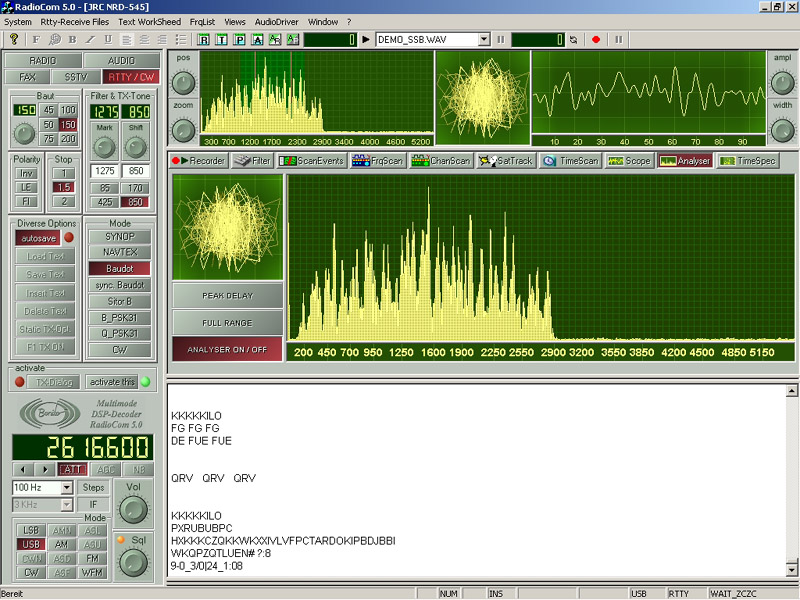Align text left in toolbar
Viewport: 800px width, 600px height.
point(127,39)
